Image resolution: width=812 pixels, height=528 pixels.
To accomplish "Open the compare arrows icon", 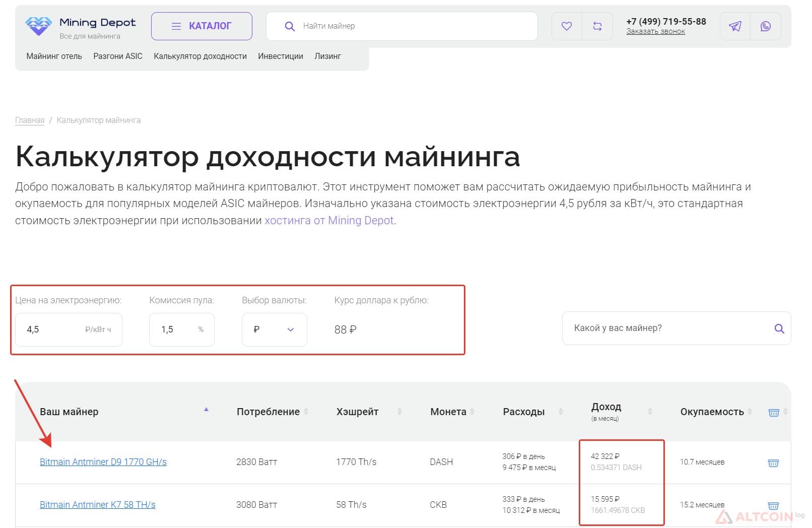I will tap(597, 26).
